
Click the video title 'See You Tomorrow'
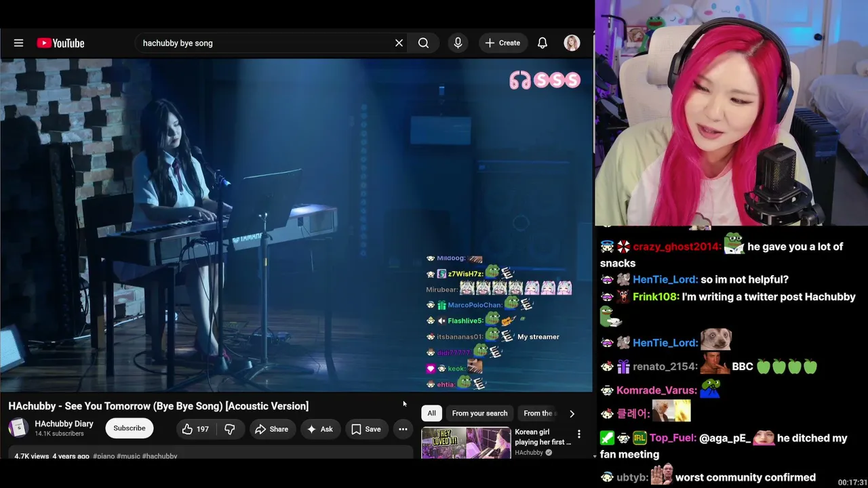tap(158, 406)
